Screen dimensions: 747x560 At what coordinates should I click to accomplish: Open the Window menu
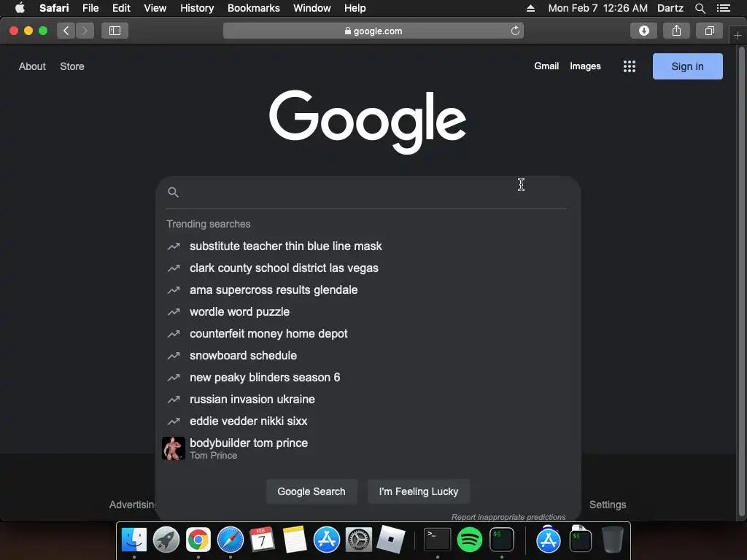click(x=312, y=8)
